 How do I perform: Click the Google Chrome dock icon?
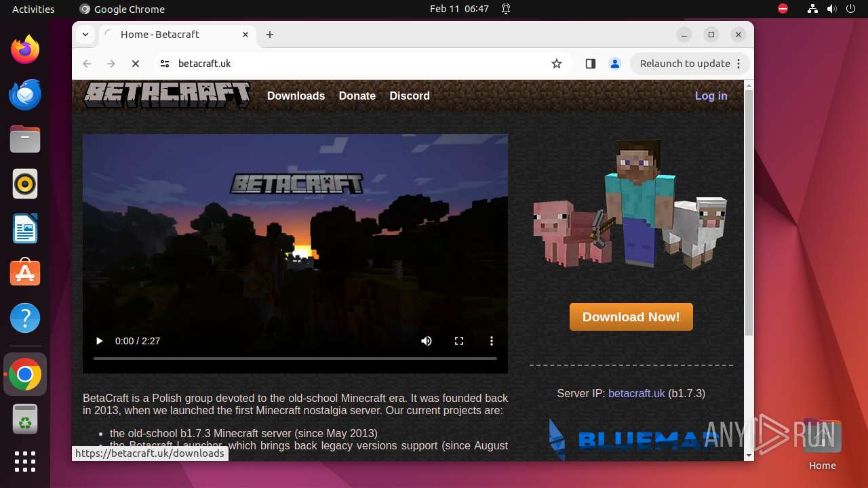coord(25,374)
